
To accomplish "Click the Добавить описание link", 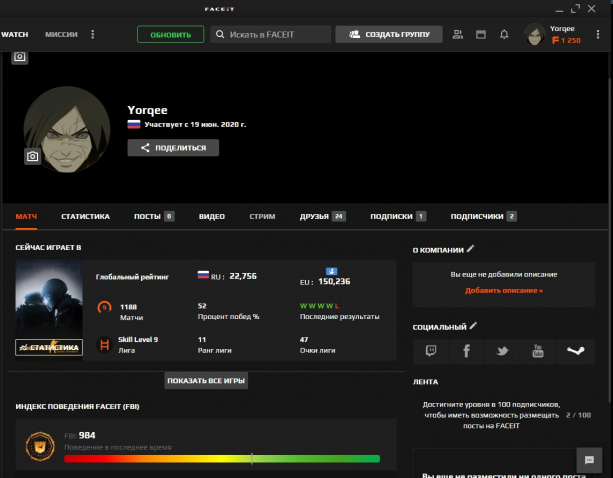I will point(503,290).
